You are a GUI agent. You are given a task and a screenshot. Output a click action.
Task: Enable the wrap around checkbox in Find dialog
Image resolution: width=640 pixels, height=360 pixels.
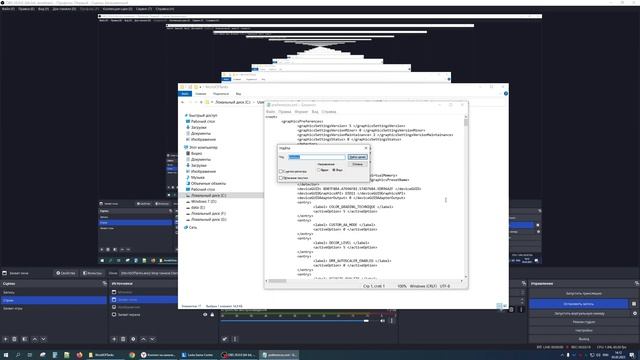[281, 178]
